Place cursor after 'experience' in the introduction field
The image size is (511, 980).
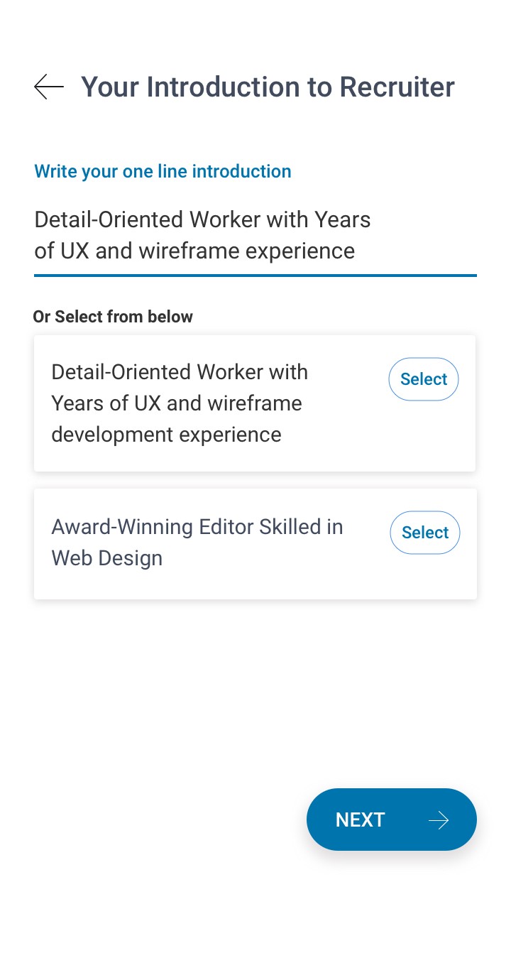356,251
